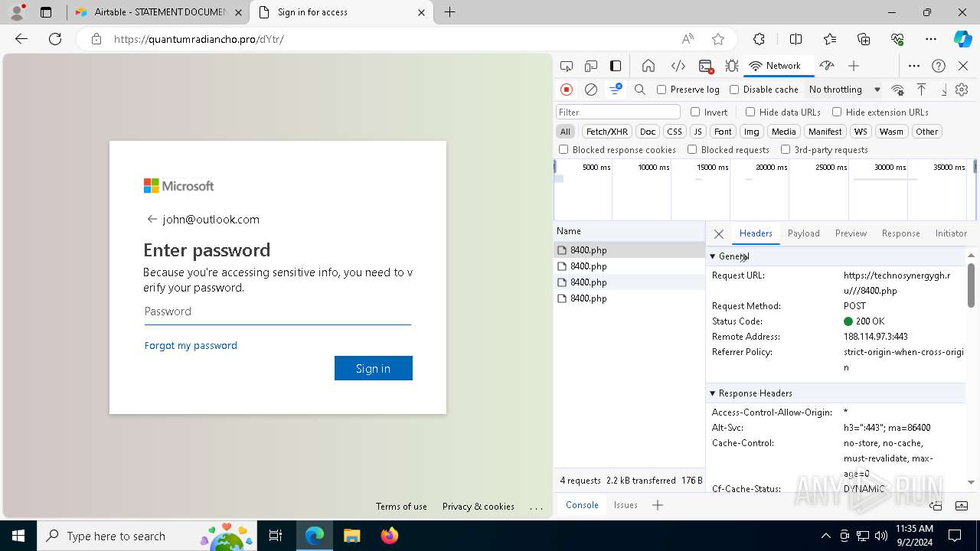
Task: Open the Elements tool icon
Action: 678,66
